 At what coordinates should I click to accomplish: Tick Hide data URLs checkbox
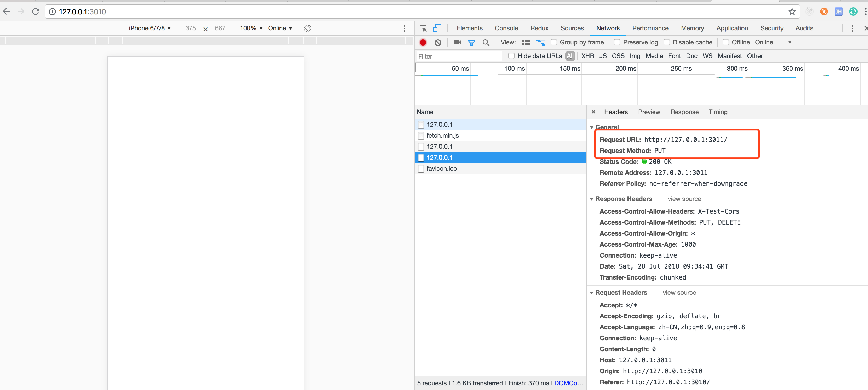[x=511, y=56]
